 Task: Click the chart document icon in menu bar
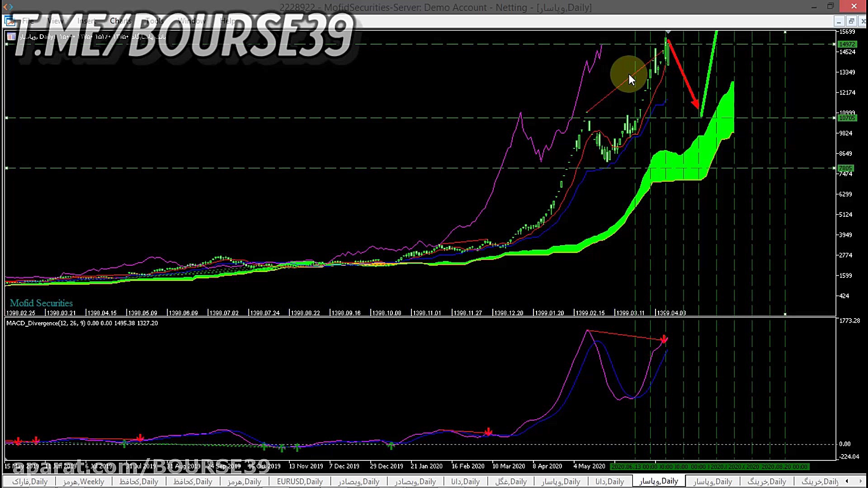[9, 21]
